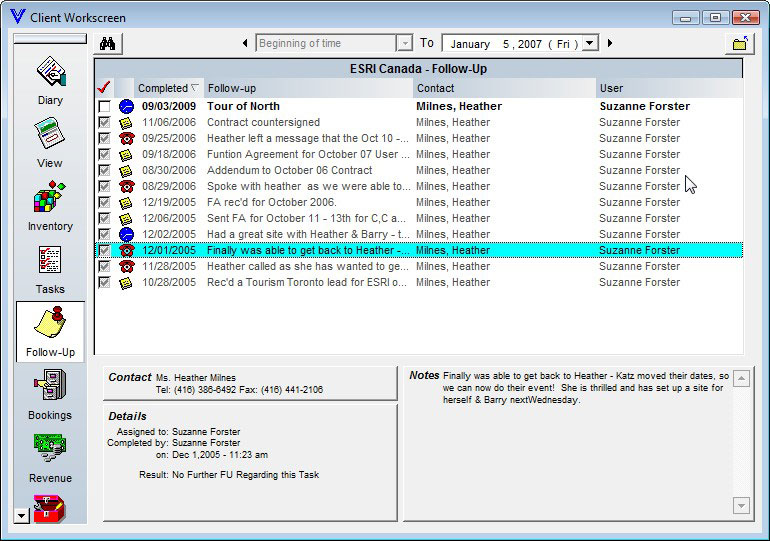
Task: Open the View sidebar icon
Action: coord(50,141)
